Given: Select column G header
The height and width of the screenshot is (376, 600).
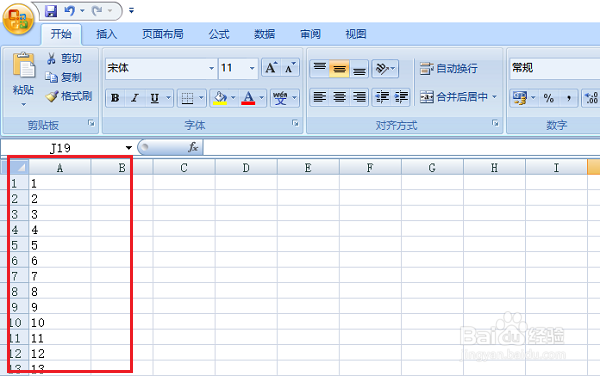Looking at the screenshot, I should click(432, 168).
